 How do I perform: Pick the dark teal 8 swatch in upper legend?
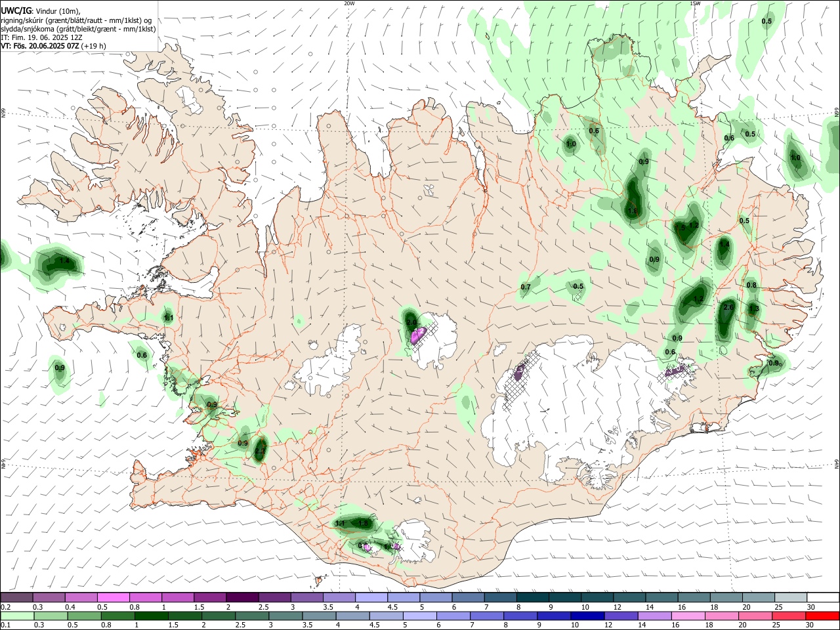(x=533, y=598)
